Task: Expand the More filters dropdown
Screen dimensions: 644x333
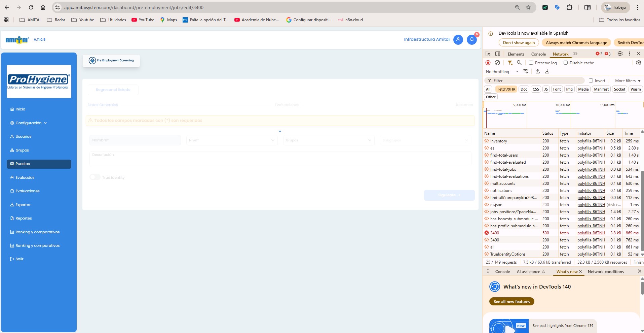Action: [x=628, y=81]
